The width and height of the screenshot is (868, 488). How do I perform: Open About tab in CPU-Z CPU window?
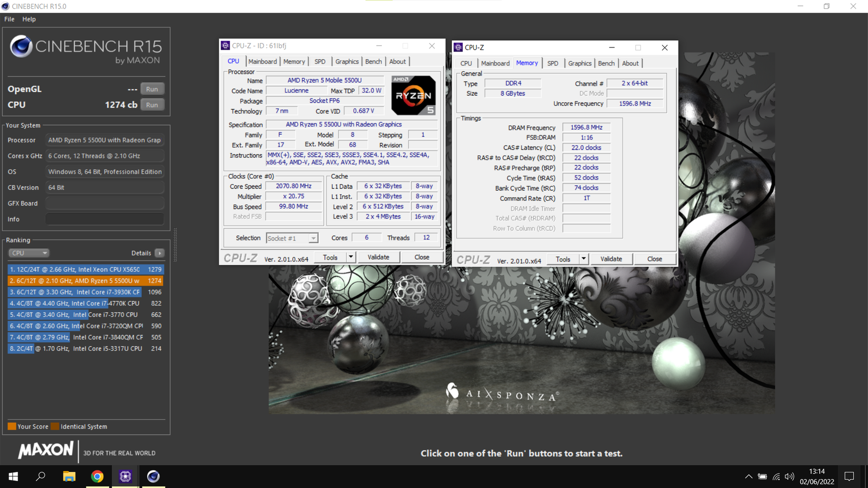(397, 61)
